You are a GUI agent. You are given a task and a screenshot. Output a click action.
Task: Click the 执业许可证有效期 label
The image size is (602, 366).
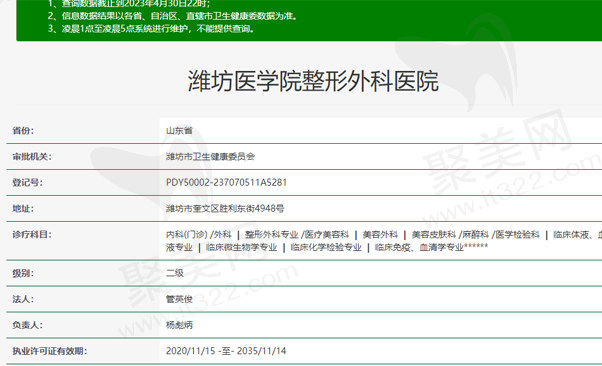[x=50, y=351]
